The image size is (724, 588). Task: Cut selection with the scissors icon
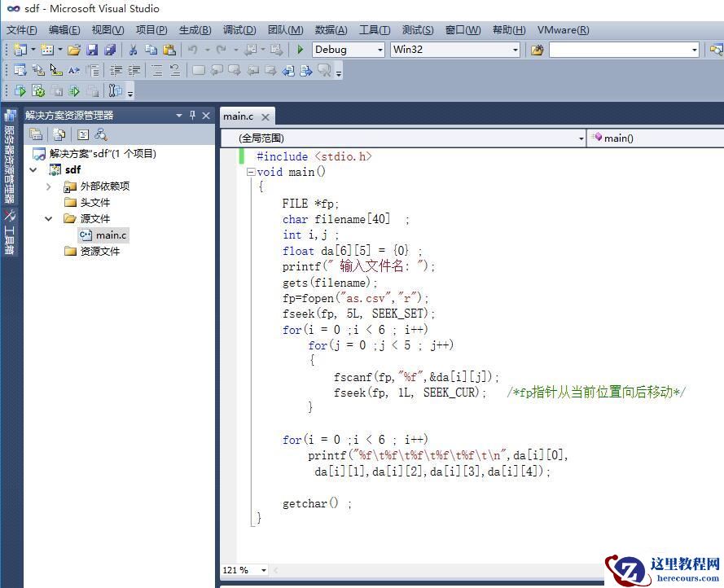click(x=134, y=50)
